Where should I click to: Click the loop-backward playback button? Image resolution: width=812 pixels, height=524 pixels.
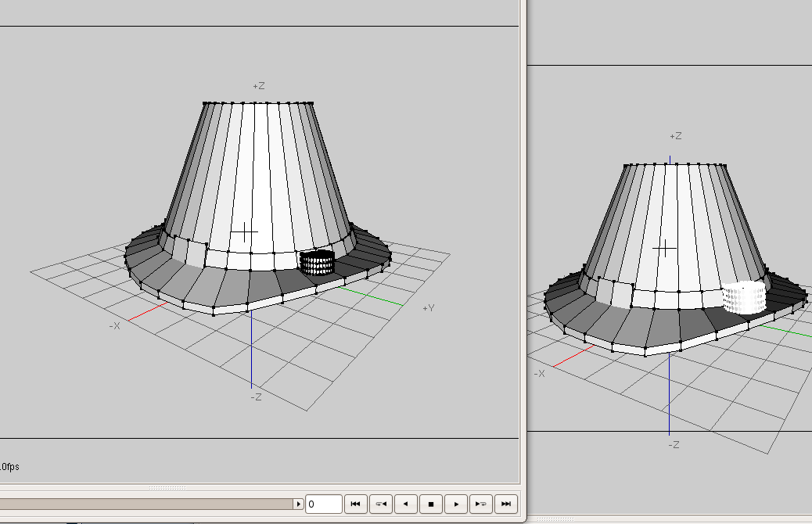(381, 504)
